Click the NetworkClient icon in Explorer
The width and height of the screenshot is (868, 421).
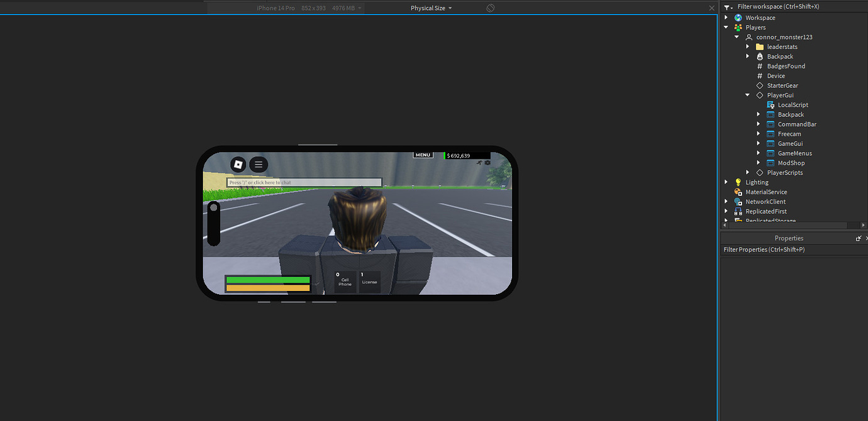(738, 201)
